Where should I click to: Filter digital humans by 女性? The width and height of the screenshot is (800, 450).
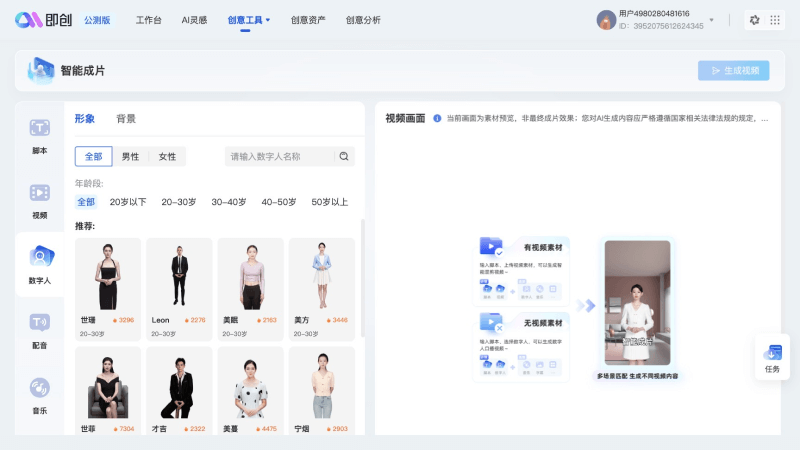(x=167, y=157)
